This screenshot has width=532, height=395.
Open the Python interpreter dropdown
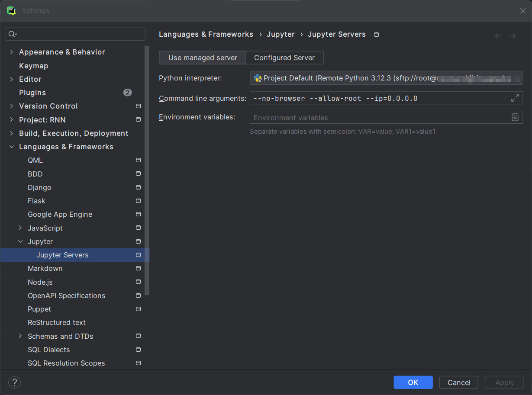(386, 78)
